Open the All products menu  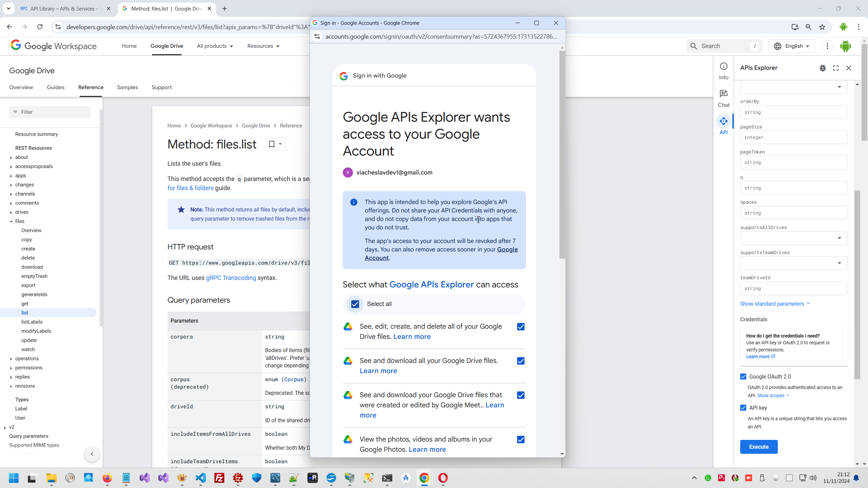[215, 46]
